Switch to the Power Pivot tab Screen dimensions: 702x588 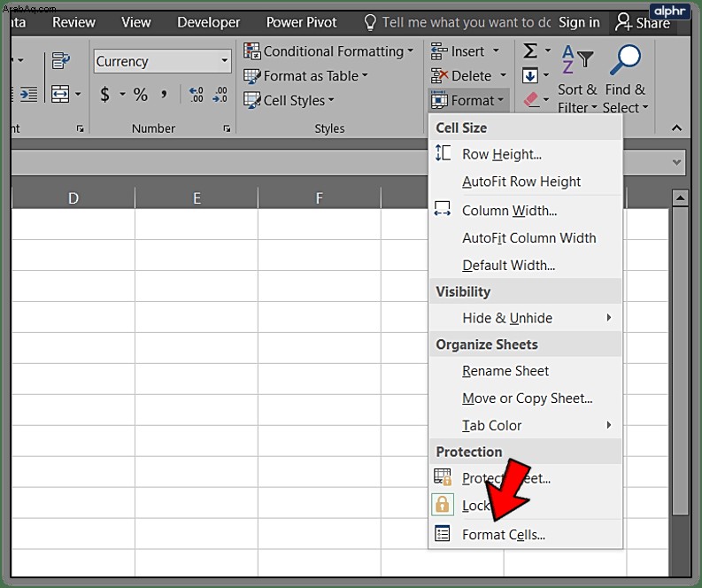[301, 22]
